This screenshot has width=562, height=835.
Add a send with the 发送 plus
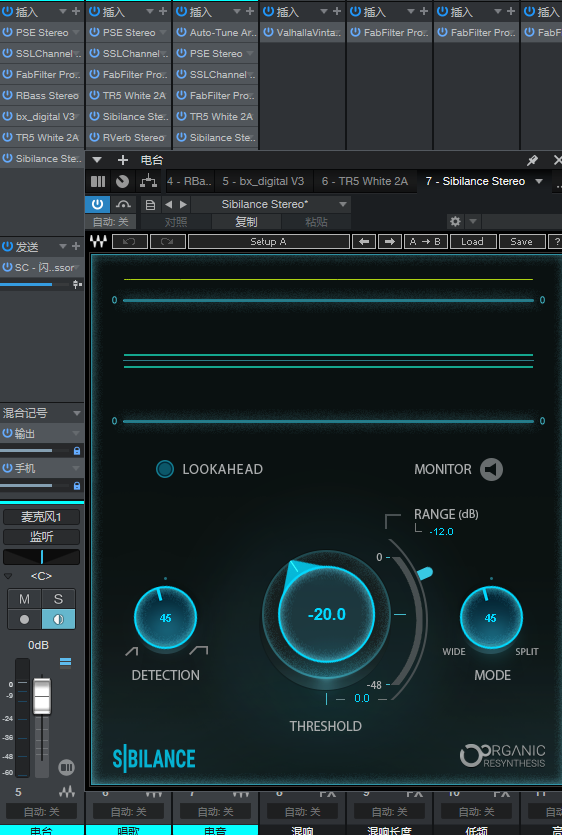(x=76, y=247)
